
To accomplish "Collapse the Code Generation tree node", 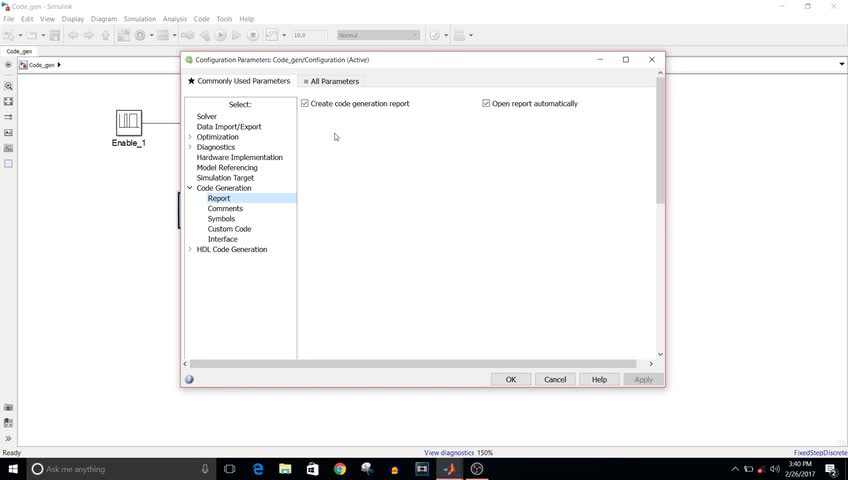I will coord(190,188).
